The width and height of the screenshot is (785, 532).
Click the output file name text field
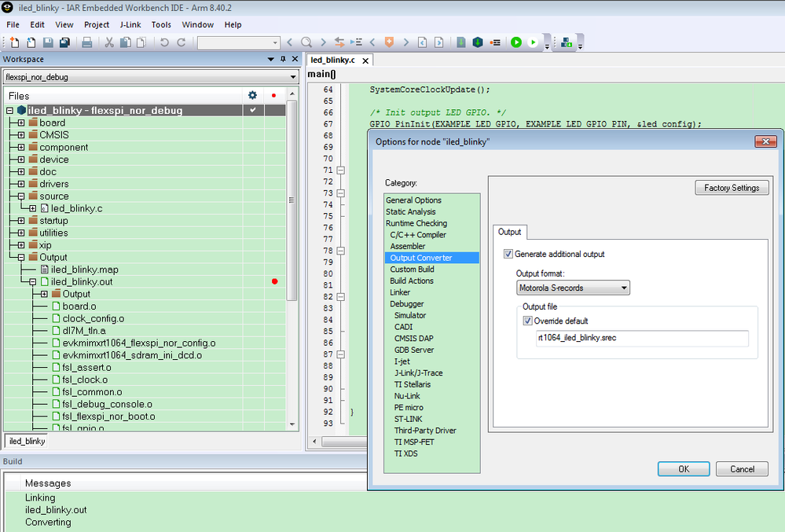tap(641, 339)
